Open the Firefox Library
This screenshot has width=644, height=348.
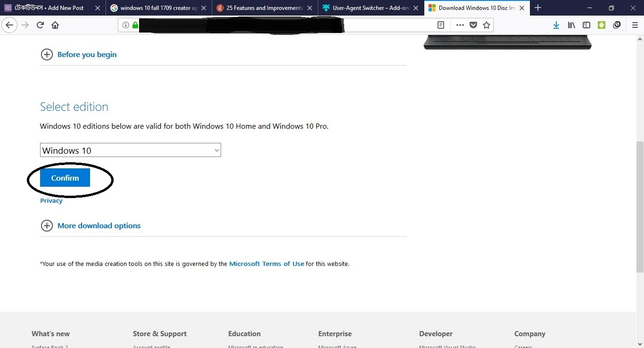click(x=571, y=25)
